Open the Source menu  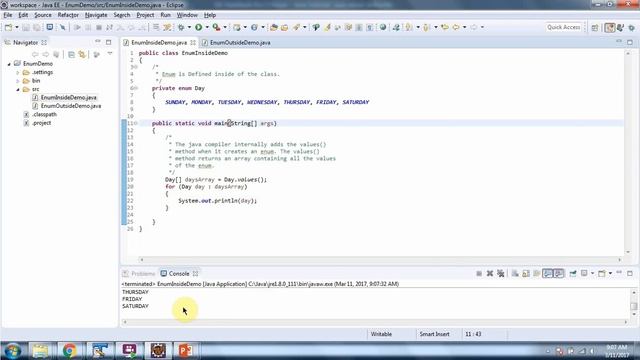43,15
